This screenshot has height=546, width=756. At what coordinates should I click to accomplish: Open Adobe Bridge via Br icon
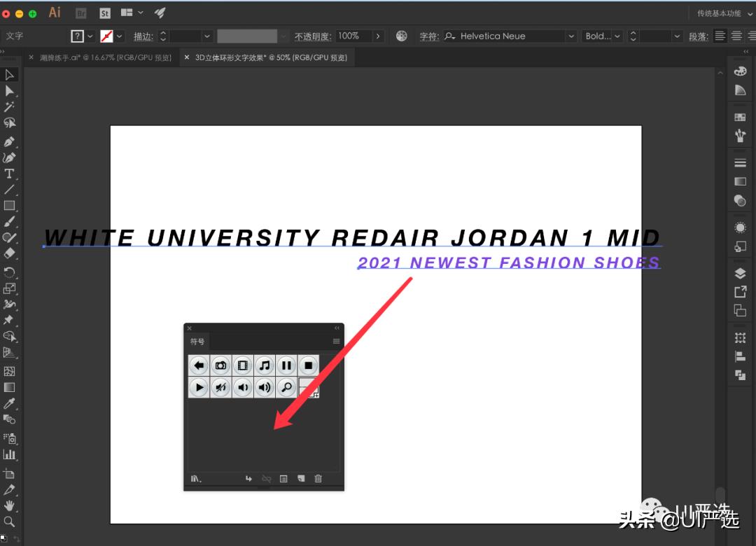point(81,13)
